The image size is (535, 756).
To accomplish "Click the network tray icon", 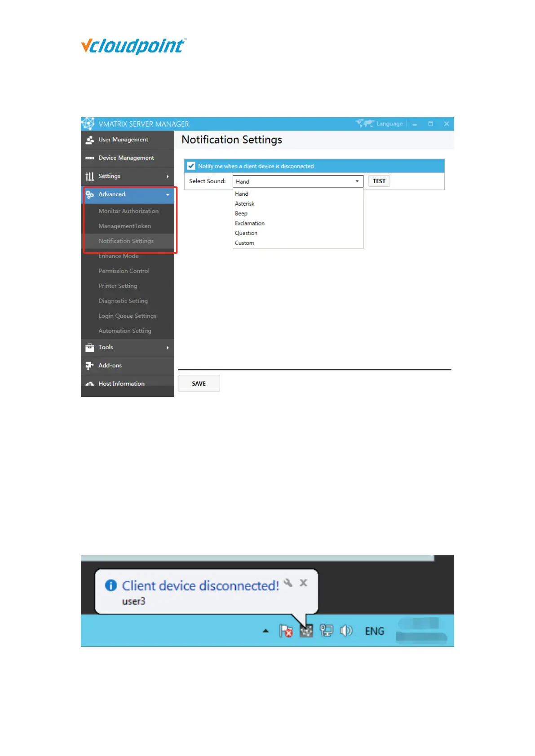I will click(x=326, y=631).
